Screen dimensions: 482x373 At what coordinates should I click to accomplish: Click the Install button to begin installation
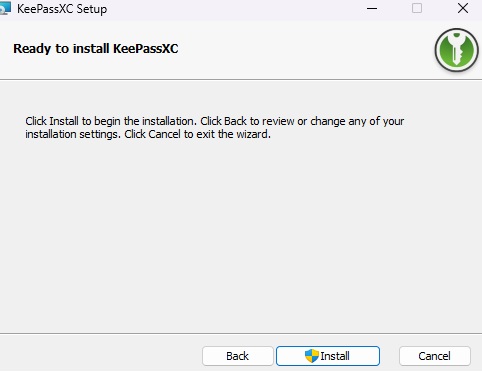328,356
